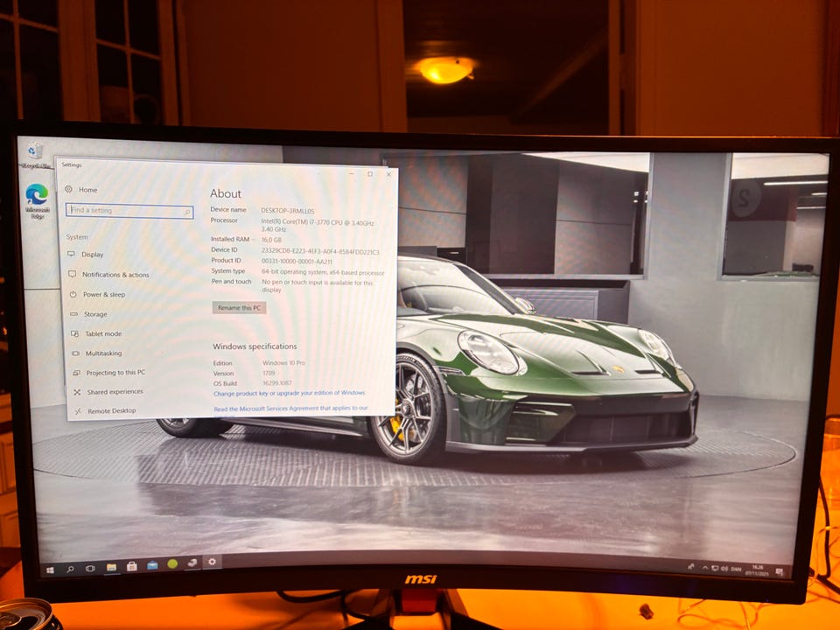The height and width of the screenshot is (630, 840).
Task: Open the network status tray icon
Action: click(x=715, y=569)
